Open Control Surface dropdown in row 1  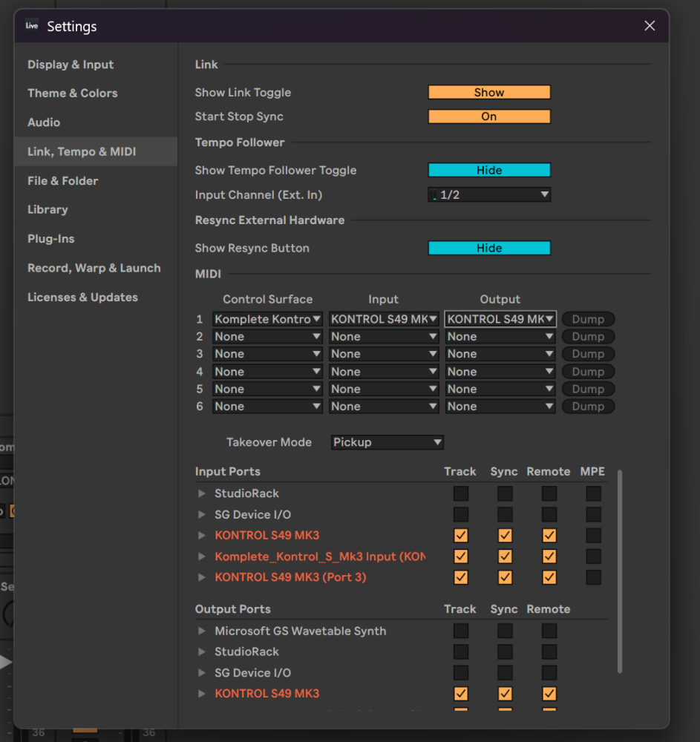(x=267, y=319)
